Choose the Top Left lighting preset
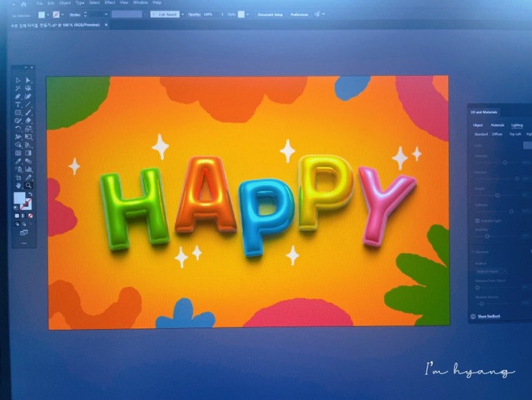532x400 pixels. pos(515,134)
